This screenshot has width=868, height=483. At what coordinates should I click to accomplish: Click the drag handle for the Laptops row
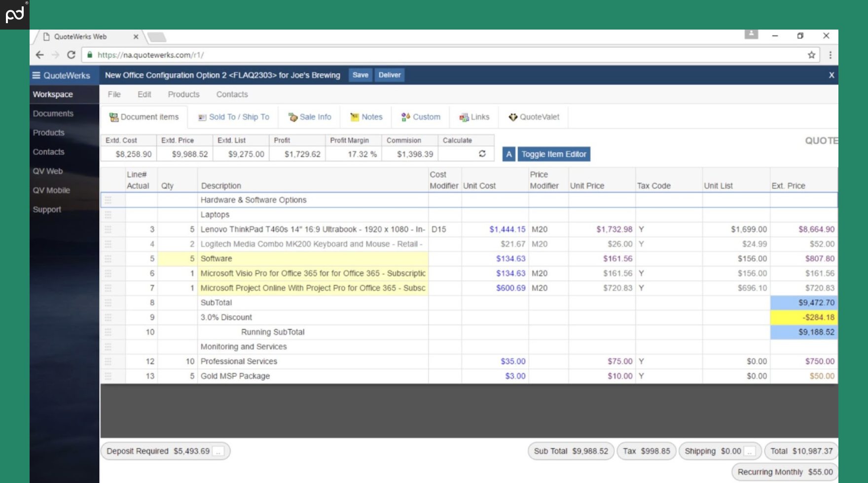pos(108,214)
